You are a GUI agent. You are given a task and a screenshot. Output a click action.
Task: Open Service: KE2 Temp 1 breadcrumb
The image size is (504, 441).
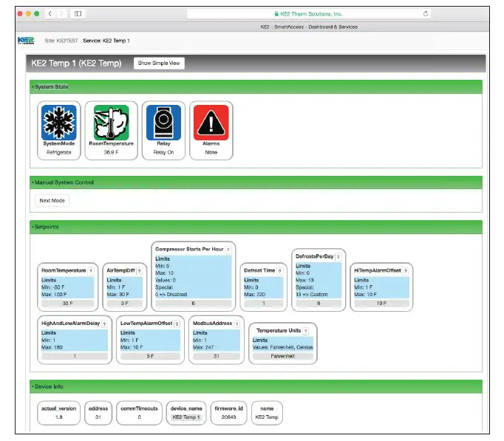click(x=106, y=41)
